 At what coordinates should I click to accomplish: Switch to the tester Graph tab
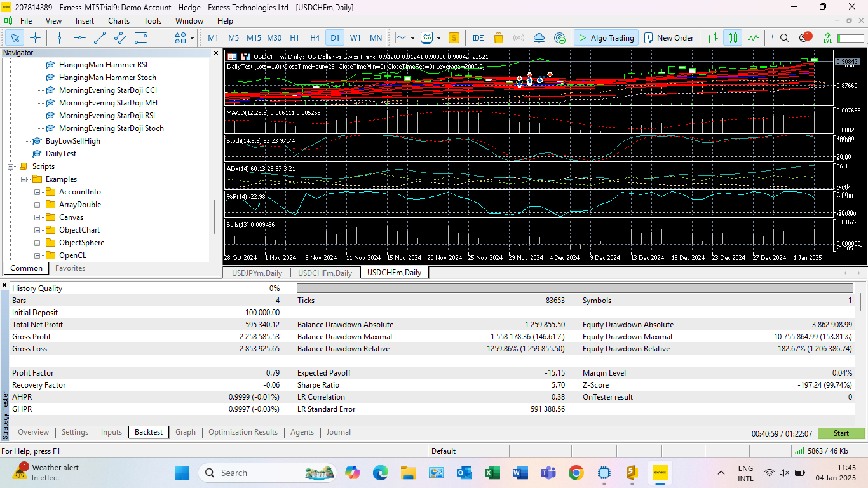[186, 432]
